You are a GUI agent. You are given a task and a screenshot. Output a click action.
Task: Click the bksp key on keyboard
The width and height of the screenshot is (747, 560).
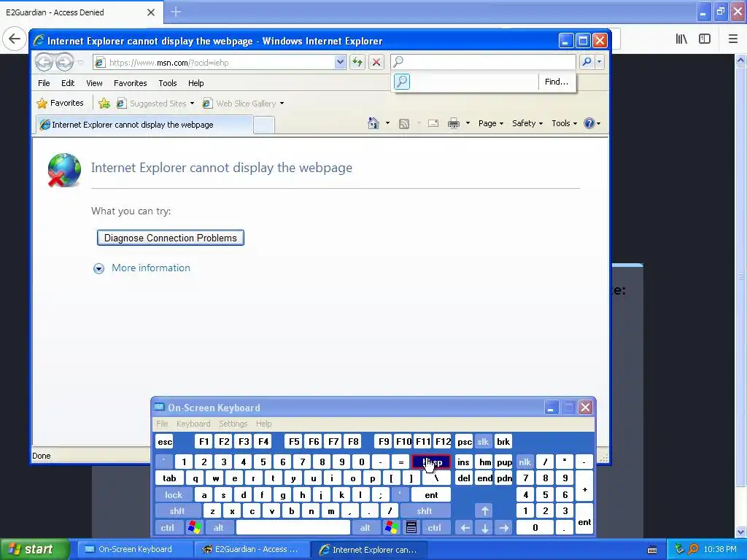[431, 462]
